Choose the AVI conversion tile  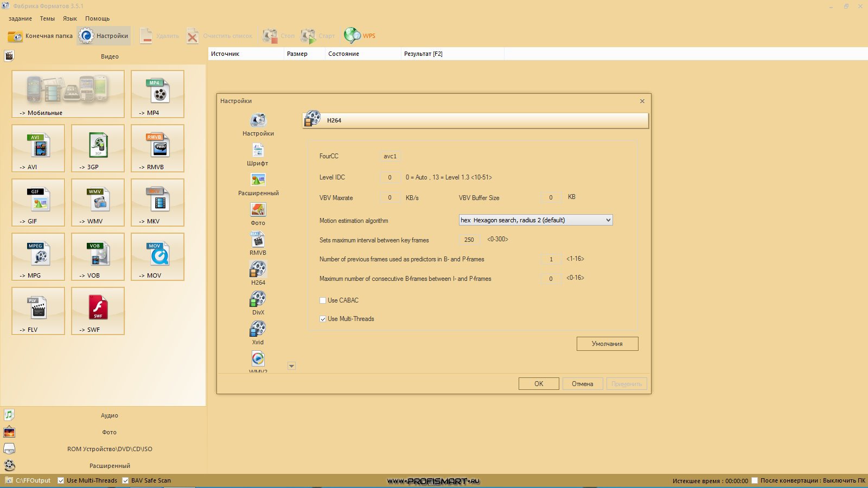(38, 148)
